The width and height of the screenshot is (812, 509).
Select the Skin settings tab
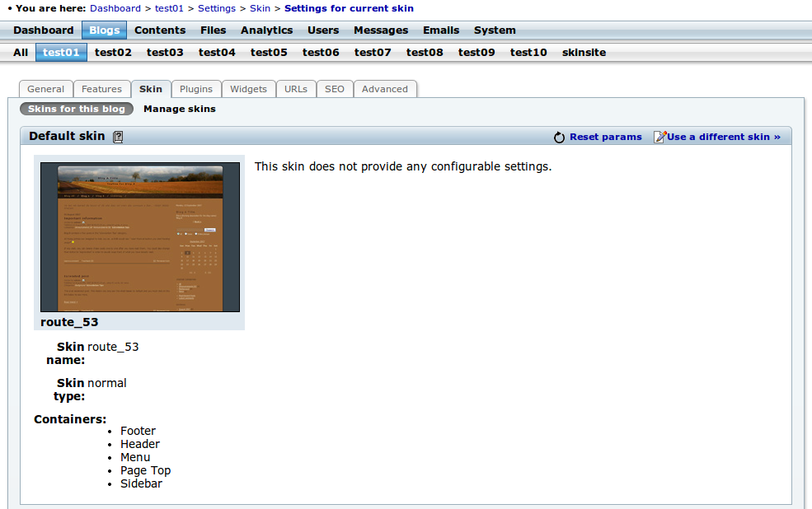point(151,89)
